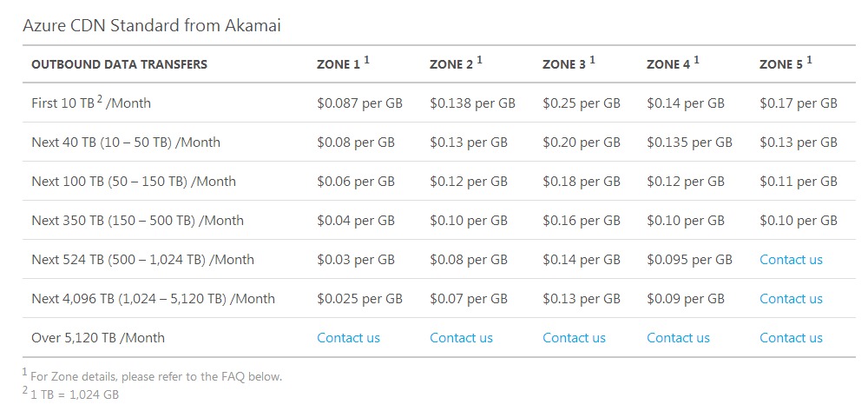Select the Next 350 TB (150 – 500 TB) row label
This screenshot has width=868, height=411.
(137, 221)
